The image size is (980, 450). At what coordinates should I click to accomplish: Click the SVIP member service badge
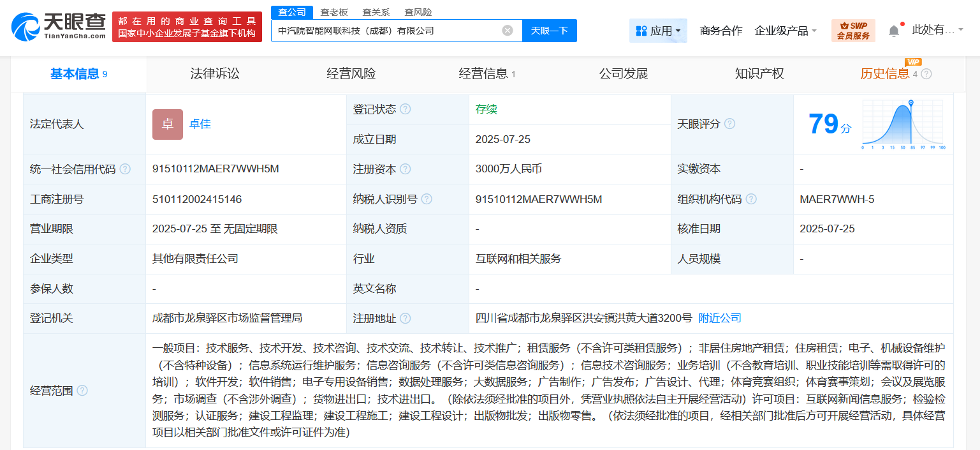pos(853,31)
